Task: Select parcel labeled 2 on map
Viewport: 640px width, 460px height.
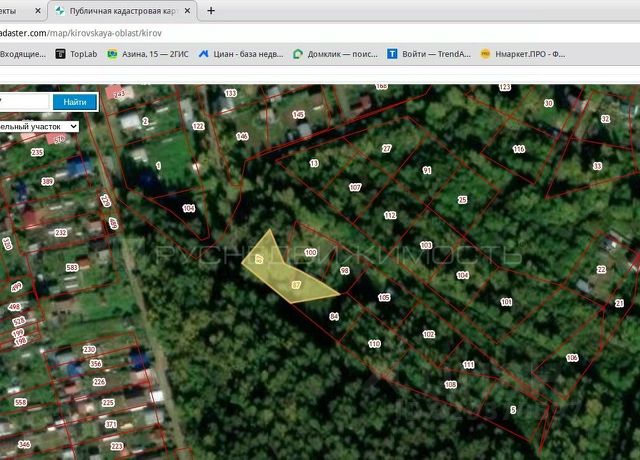Action: coord(145,121)
